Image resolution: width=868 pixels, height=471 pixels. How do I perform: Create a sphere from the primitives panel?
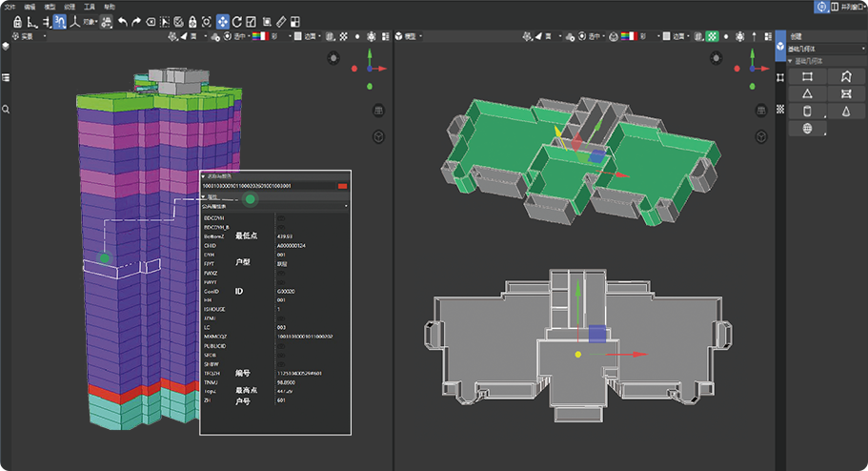807,128
